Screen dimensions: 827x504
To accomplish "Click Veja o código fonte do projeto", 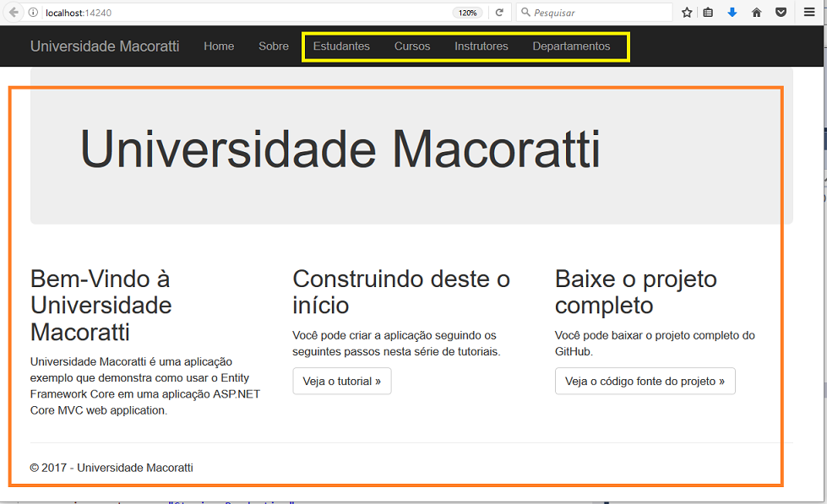I will (x=645, y=381).
